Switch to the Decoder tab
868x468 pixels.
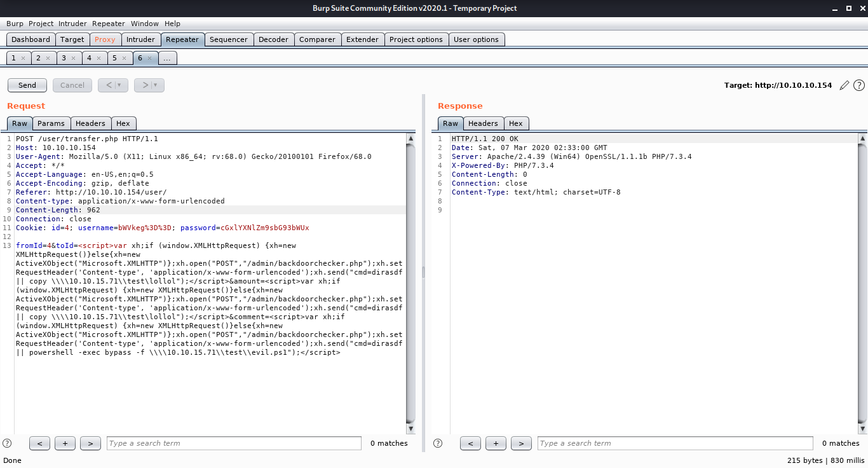click(274, 39)
